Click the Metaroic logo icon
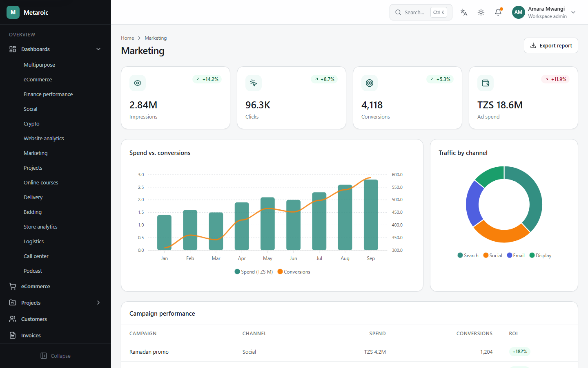The width and height of the screenshot is (588, 368). 13,12
